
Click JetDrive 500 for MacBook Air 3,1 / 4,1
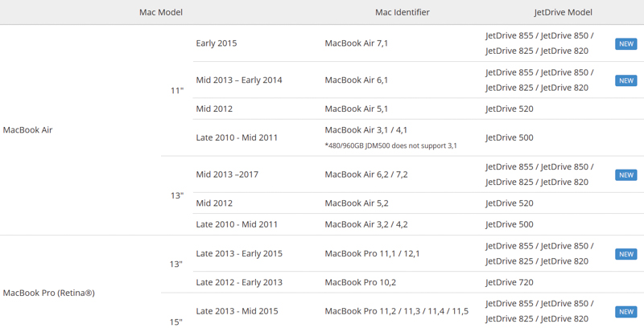pos(509,137)
